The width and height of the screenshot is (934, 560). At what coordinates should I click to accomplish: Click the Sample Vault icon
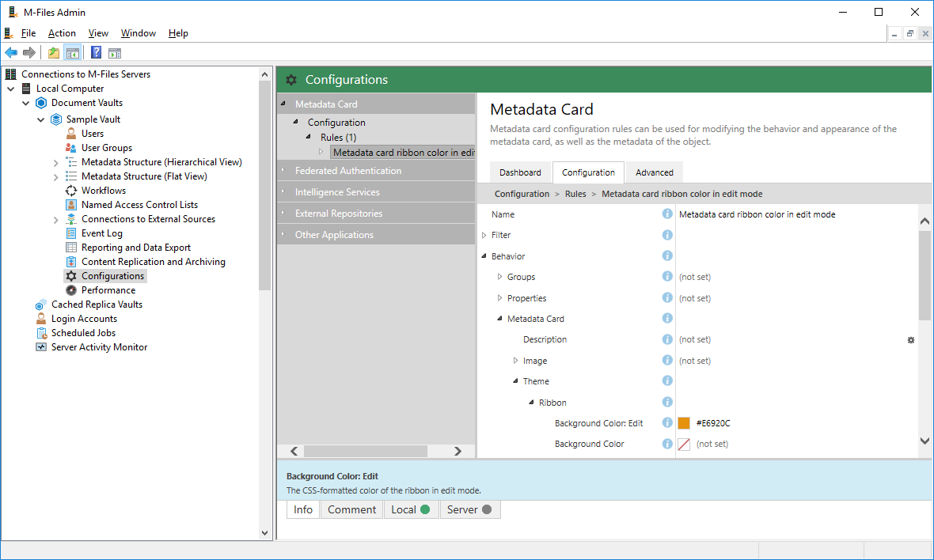click(x=56, y=119)
